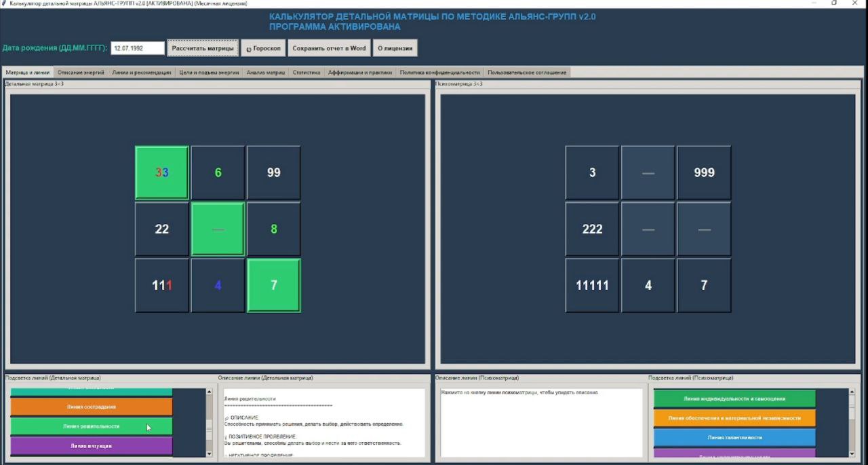
Task: Click the up arrow of the detailed-matrix lines scrollbar
Action: coord(209,392)
